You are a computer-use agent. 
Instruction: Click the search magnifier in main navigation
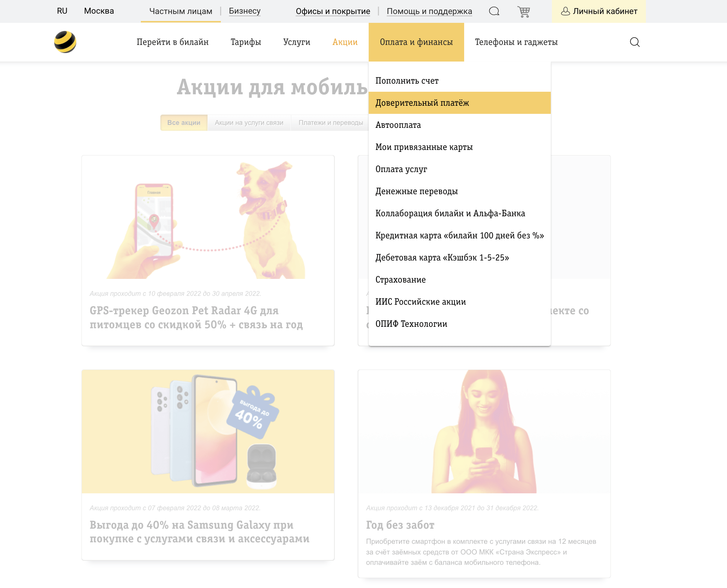coord(634,42)
